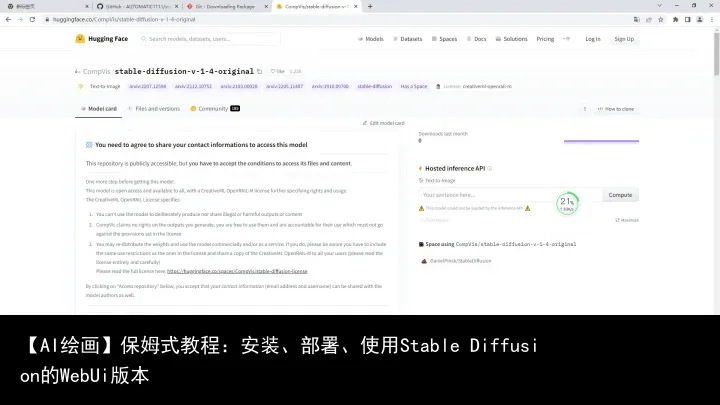Viewport: 720px width, 405px height.
Task: Go back with the browser back arrow
Action: tap(8, 19)
